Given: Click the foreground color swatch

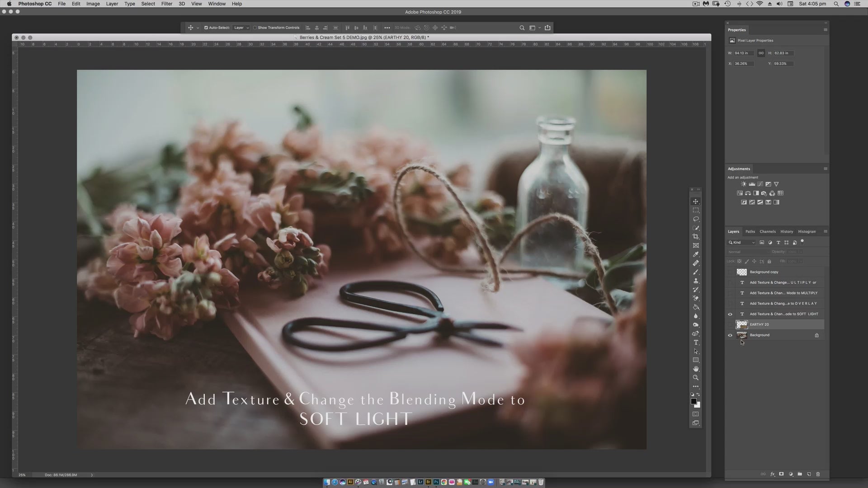Looking at the screenshot, I should tap(693, 401).
